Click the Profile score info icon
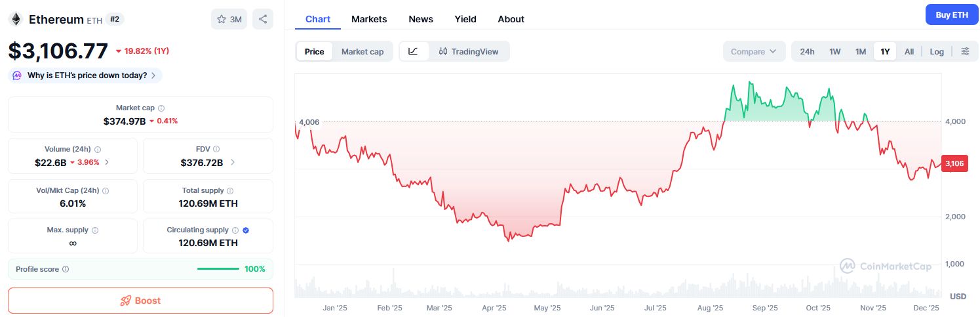The image size is (980, 317). (x=66, y=269)
